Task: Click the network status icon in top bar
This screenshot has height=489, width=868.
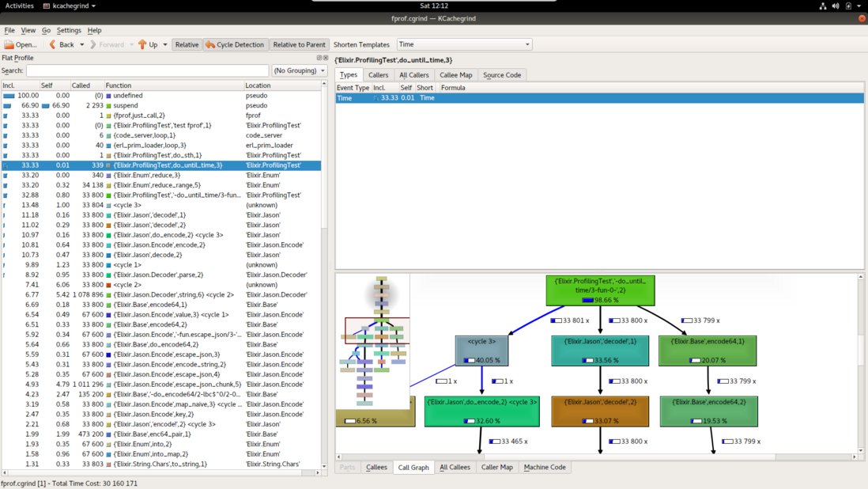Action: pos(823,6)
